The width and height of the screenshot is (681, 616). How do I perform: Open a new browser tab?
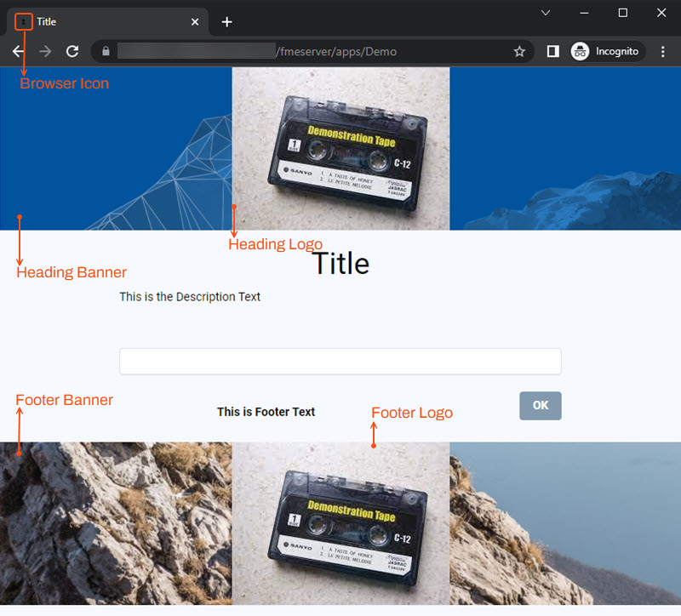[x=226, y=22]
